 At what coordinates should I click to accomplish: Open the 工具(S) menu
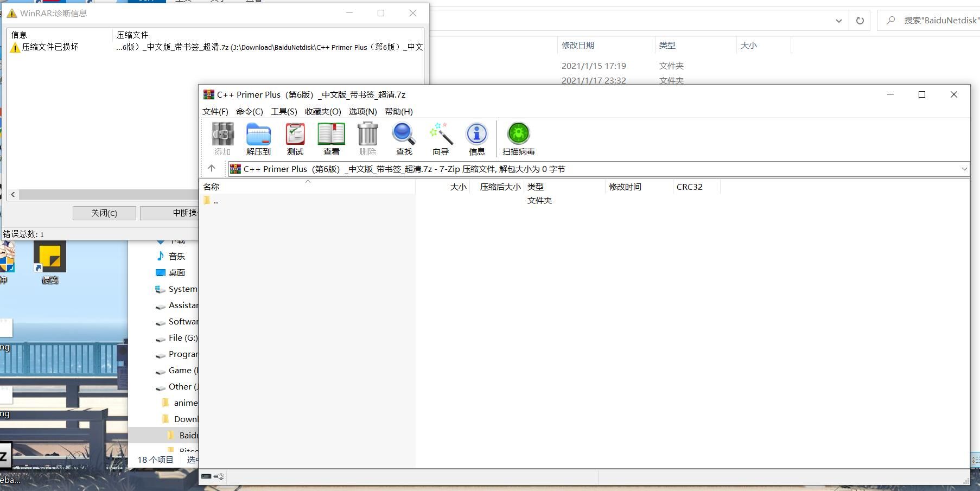[x=284, y=112]
